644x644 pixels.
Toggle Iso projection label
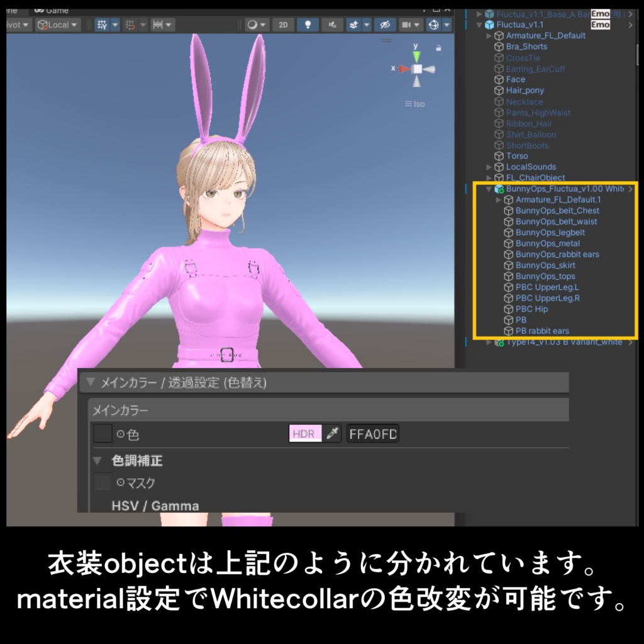[415, 104]
